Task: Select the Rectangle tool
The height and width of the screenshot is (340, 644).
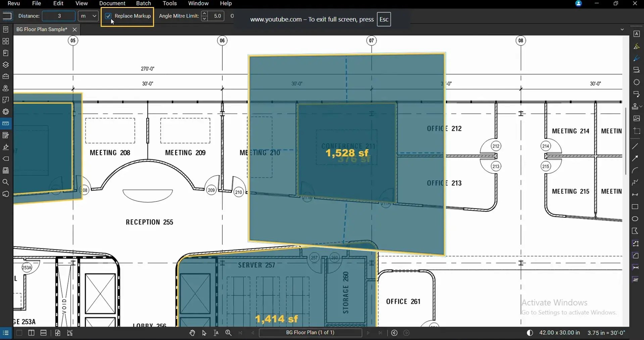Action: coord(635,207)
